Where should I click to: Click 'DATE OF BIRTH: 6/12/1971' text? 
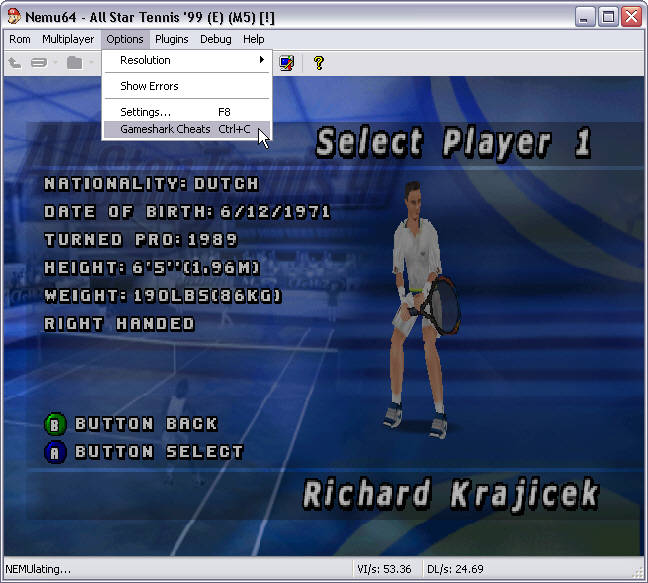point(187,212)
